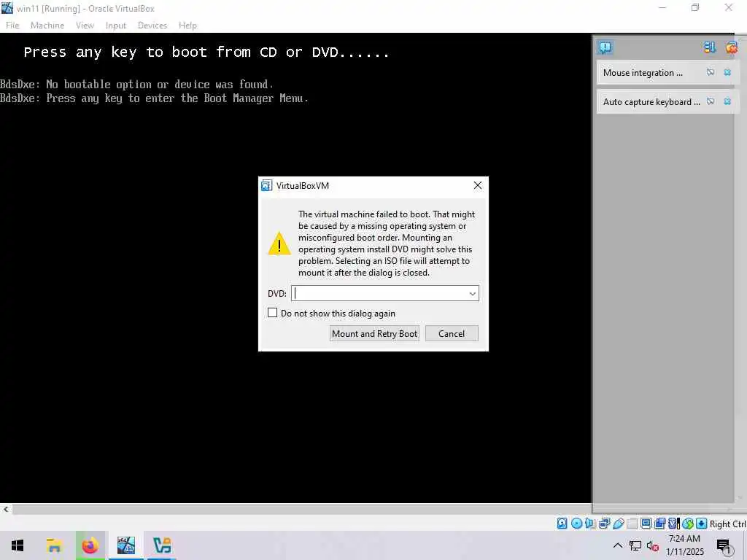Open Firefox from the taskbar

[90, 545]
